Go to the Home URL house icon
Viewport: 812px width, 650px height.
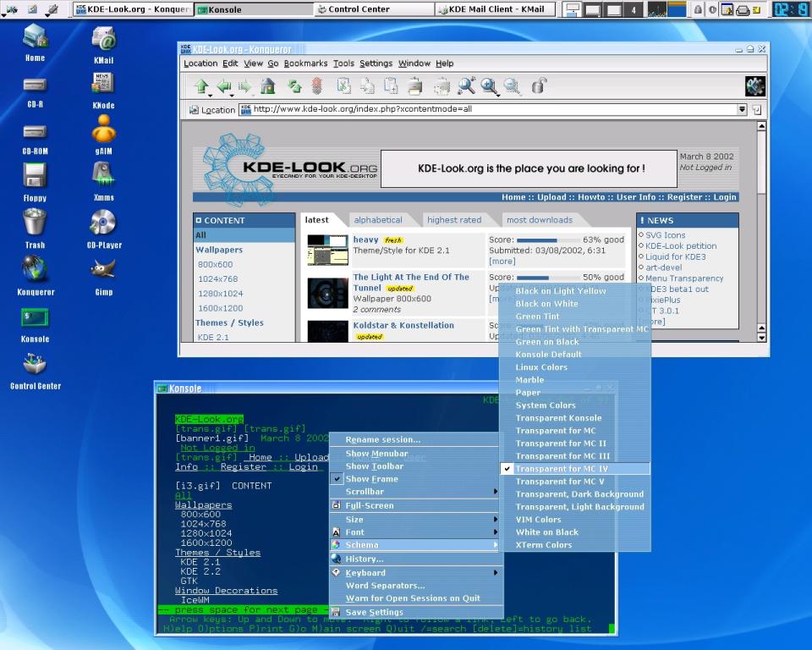(x=268, y=86)
